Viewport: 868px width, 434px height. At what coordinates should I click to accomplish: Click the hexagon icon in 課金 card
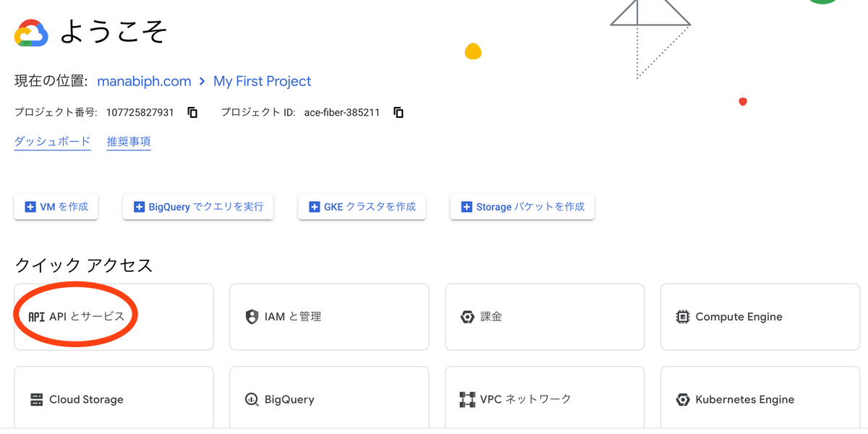[467, 317]
